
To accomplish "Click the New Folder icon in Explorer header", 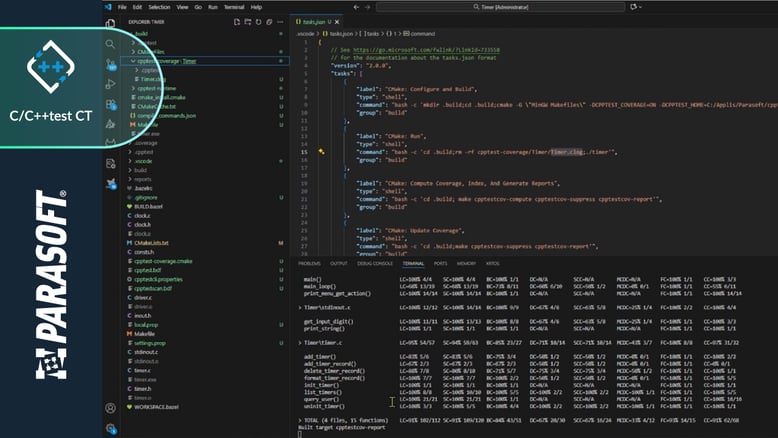I will click(248, 22).
